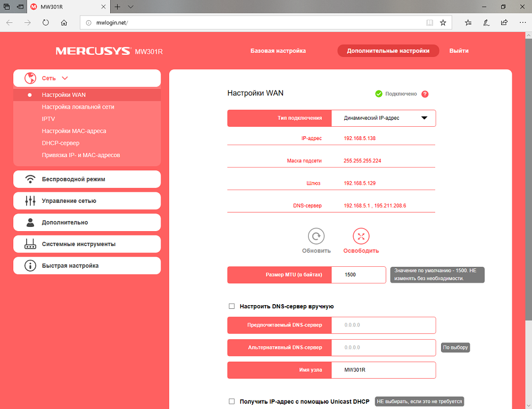Open Настройки MAC-адреса

(x=74, y=131)
